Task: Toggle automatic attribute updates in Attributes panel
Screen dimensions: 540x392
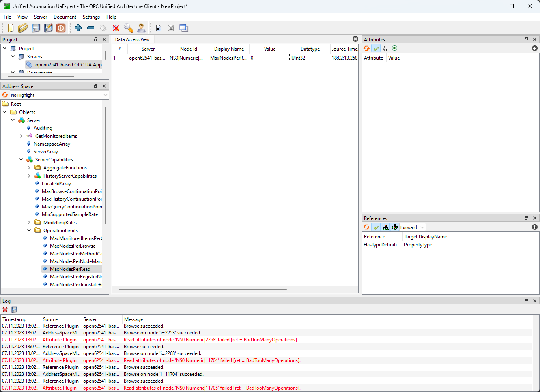Action: coord(376,48)
